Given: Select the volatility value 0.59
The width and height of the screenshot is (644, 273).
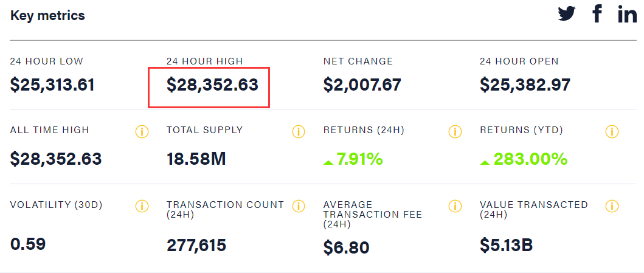Looking at the screenshot, I should (x=28, y=244).
